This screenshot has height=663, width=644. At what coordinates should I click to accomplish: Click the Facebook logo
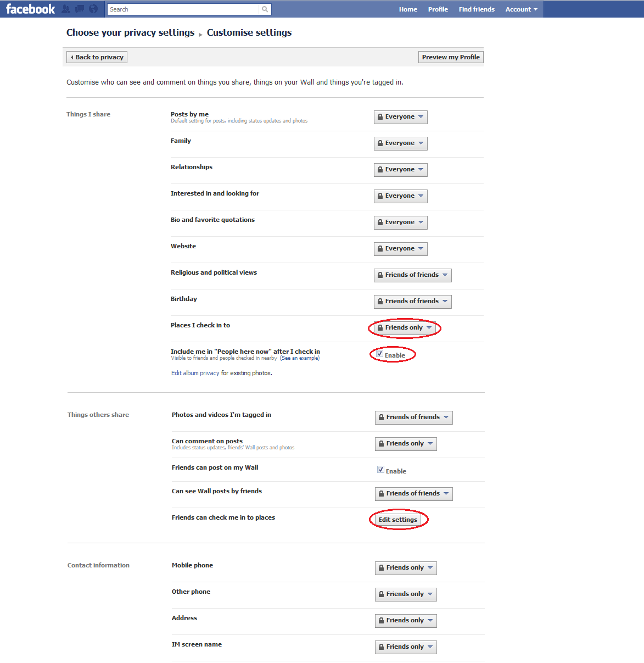[30, 9]
